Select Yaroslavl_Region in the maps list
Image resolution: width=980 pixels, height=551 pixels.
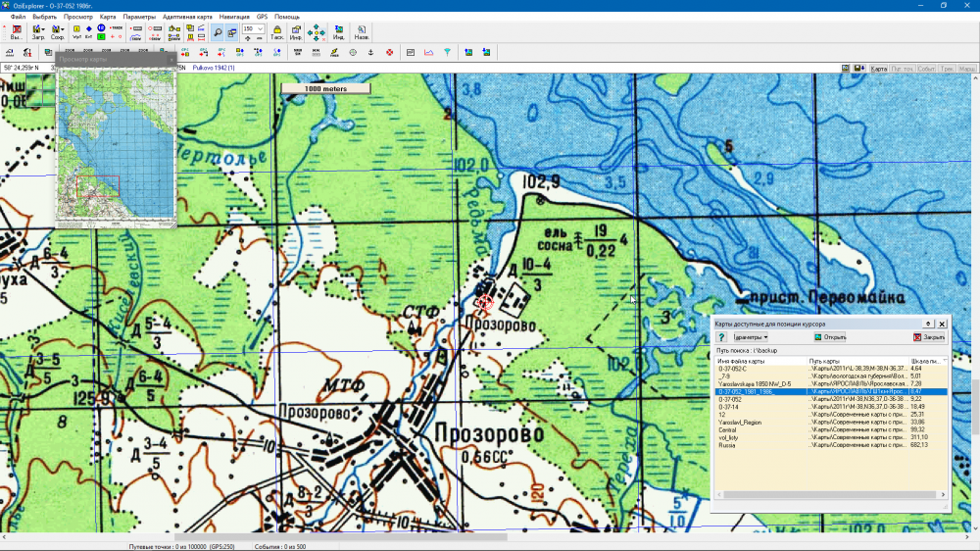click(x=740, y=422)
